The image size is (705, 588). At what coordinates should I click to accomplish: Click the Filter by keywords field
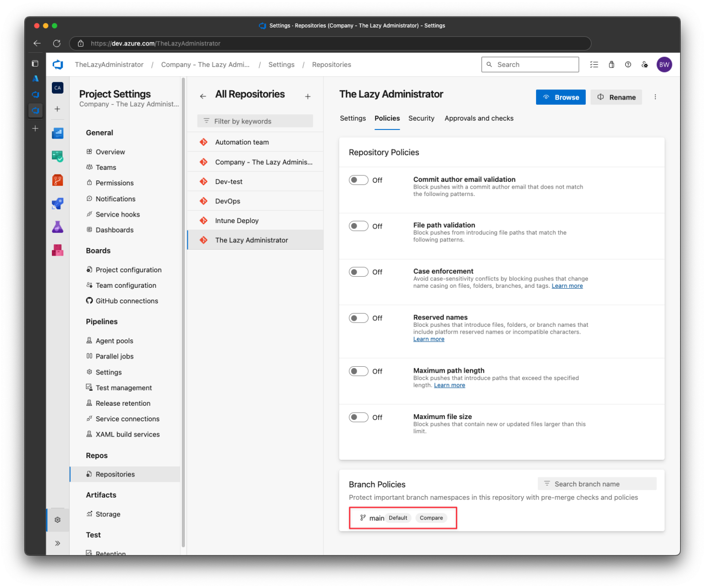(x=255, y=121)
